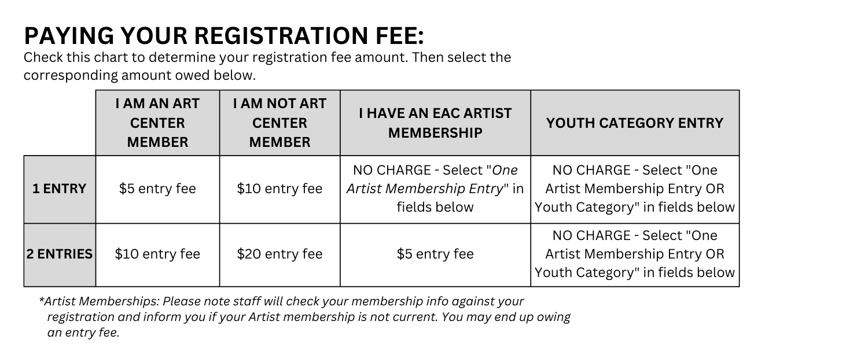868x347 pixels.
Task: Select the I AM AN ART CENTER MEMBER header
Action: [x=157, y=123]
